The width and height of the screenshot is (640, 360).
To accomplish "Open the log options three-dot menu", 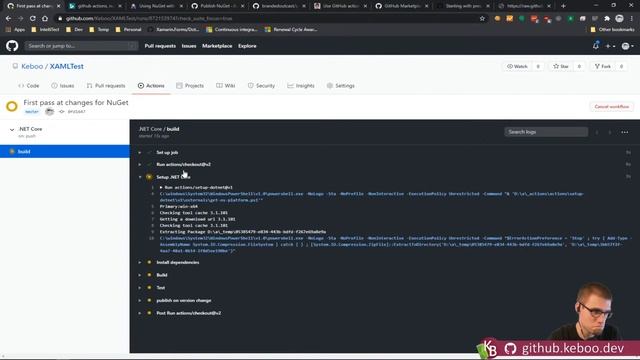I will (x=624, y=132).
